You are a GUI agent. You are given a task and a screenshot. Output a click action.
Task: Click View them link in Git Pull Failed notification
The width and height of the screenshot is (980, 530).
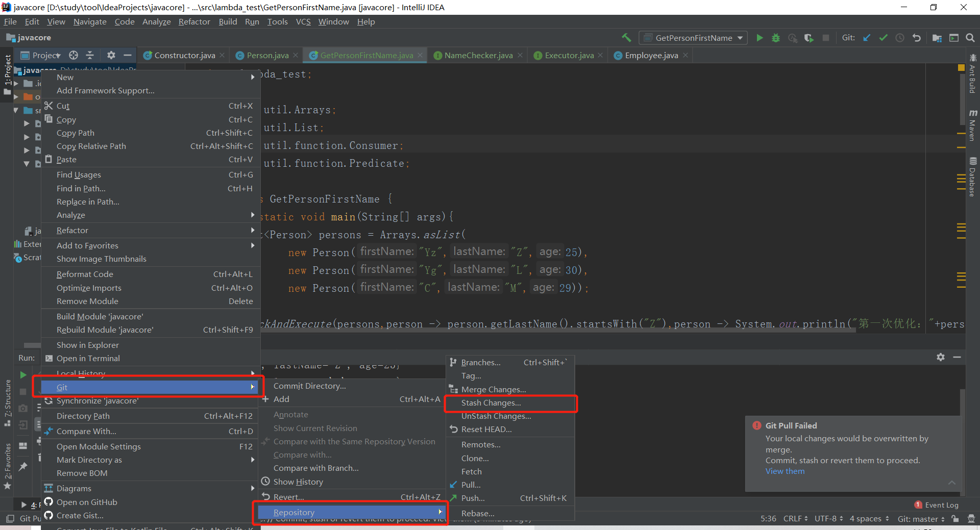click(785, 471)
